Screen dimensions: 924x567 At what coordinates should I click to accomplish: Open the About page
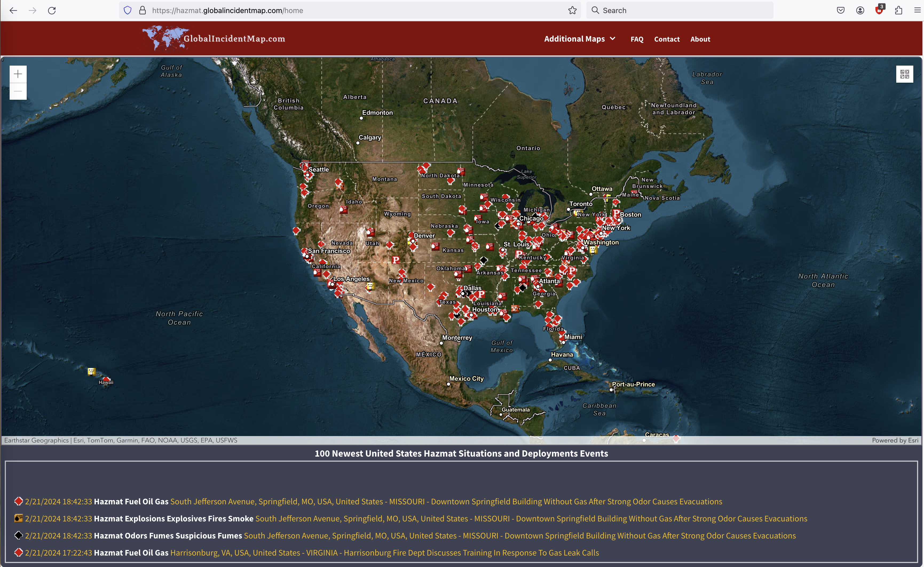pos(700,39)
